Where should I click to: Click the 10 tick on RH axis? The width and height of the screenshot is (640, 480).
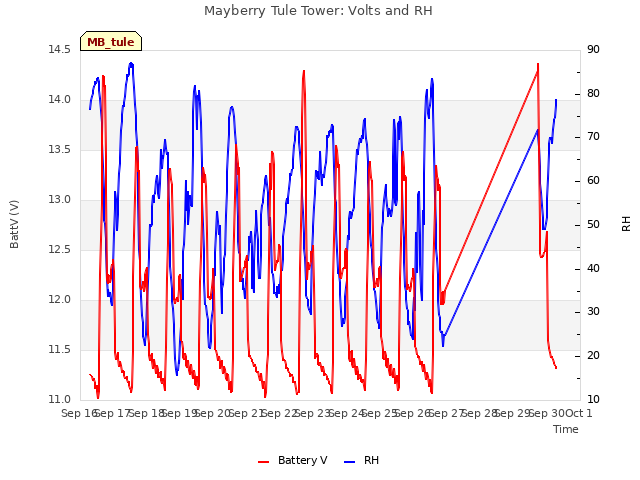click(593, 400)
